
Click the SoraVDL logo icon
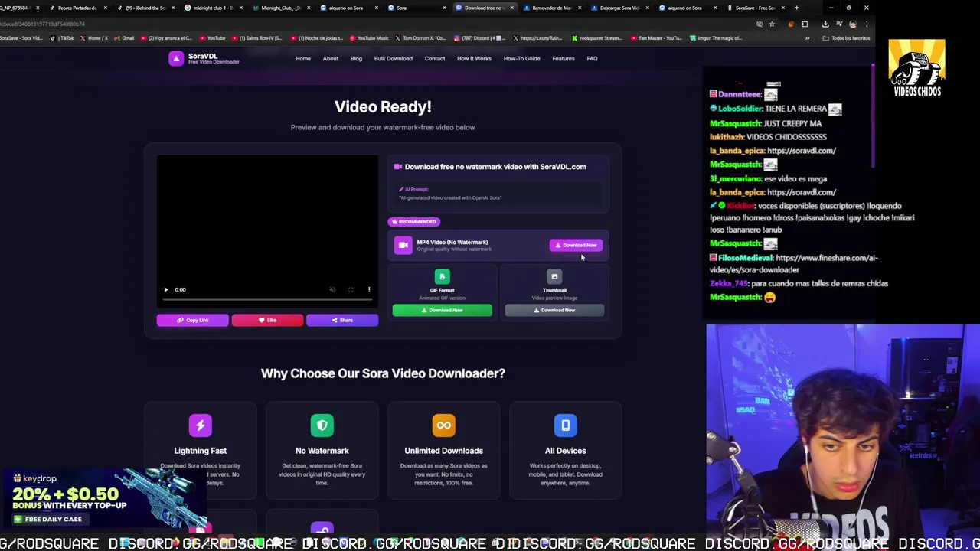[x=176, y=59]
